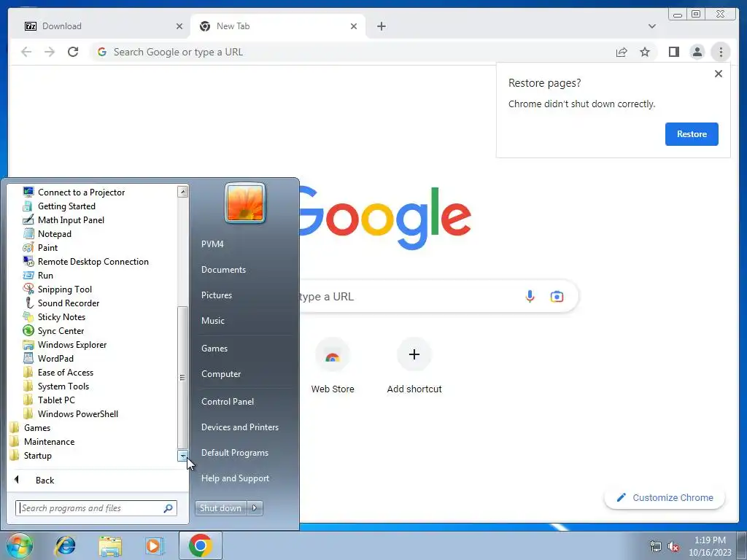Open Paint application
This screenshot has height=560, width=747.
(40, 248)
